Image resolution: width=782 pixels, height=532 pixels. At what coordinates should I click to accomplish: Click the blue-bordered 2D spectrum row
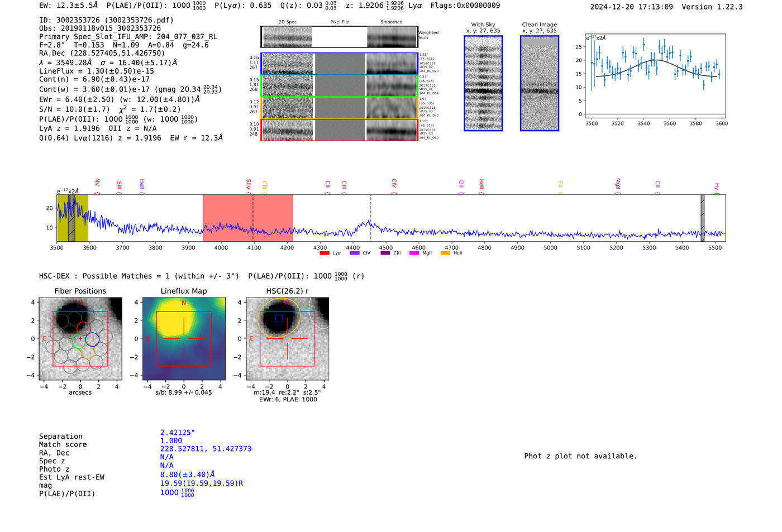click(340, 64)
